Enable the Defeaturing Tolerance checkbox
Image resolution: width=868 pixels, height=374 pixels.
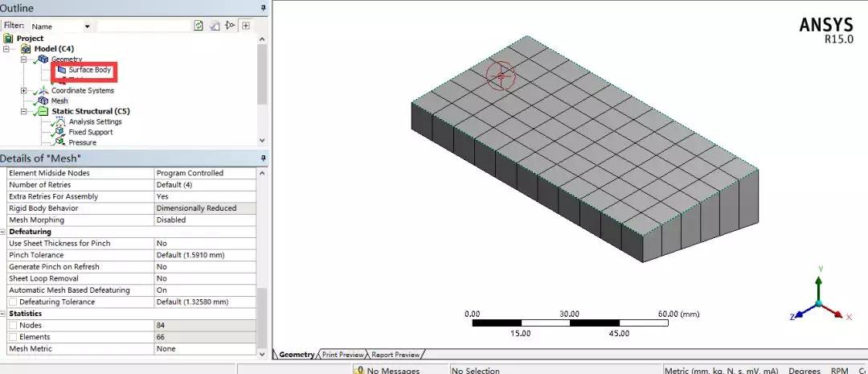(x=13, y=302)
